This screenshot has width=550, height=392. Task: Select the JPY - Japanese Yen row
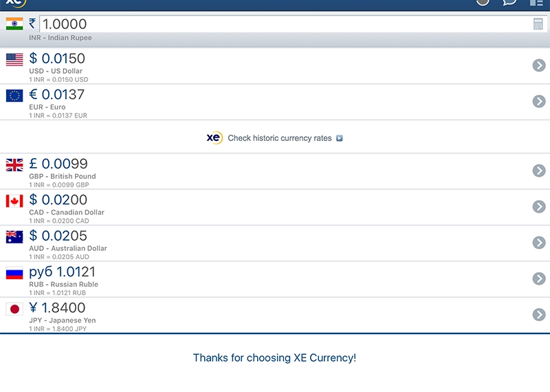click(275, 315)
